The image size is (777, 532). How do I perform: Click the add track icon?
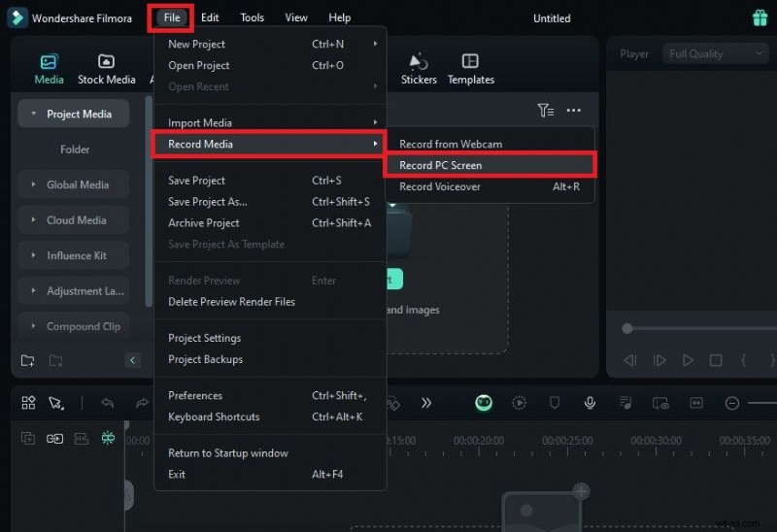pos(28,438)
